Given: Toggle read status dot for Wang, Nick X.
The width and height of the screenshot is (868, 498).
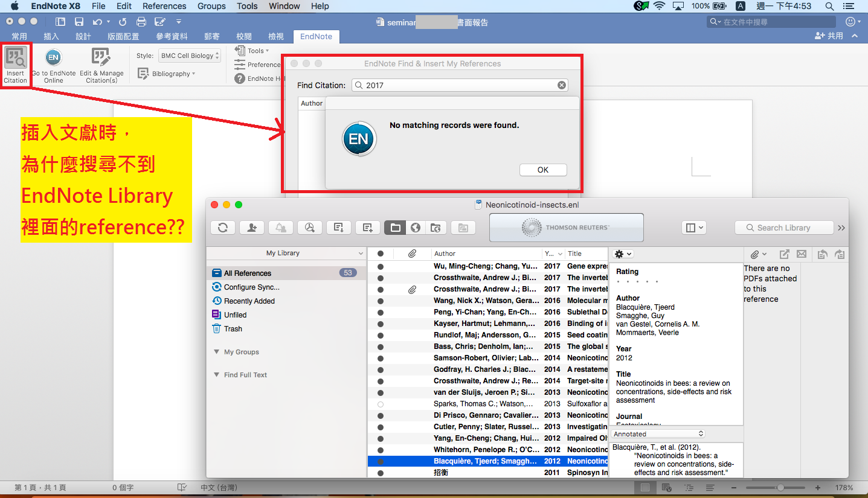Looking at the screenshot, I should tap(380, 301).
